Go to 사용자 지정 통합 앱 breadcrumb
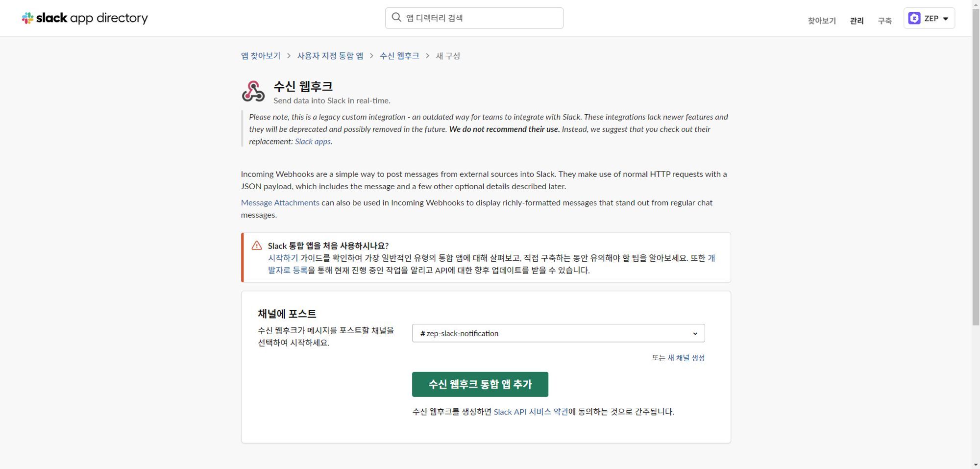Image resolution: width=980 pixels, height=469 pixels. pos(330,56)
